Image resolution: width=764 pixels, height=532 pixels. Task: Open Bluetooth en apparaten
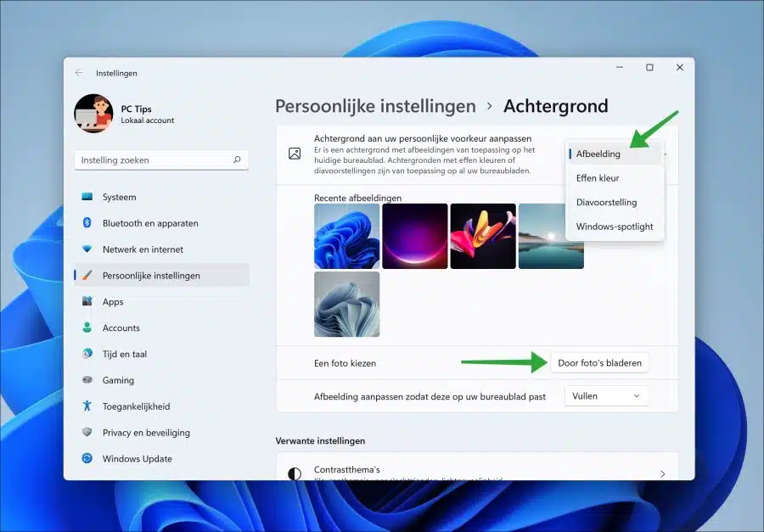click(x=161, y=223)
